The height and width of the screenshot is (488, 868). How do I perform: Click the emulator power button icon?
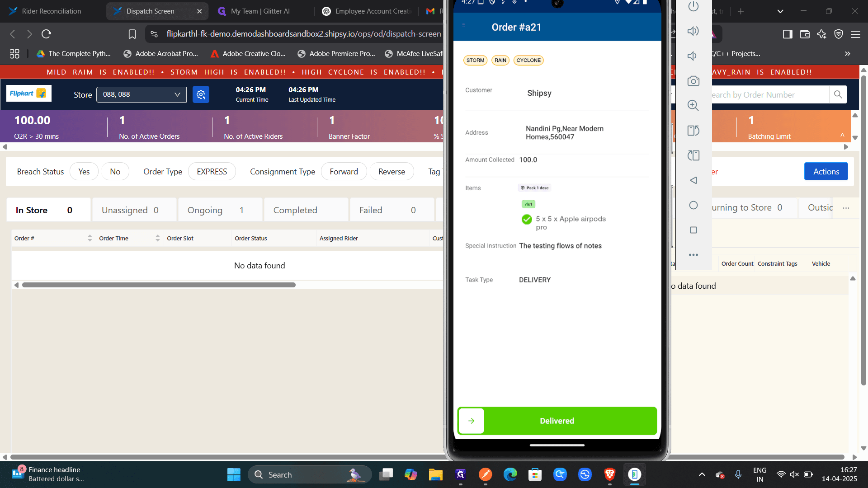(693, 6)
